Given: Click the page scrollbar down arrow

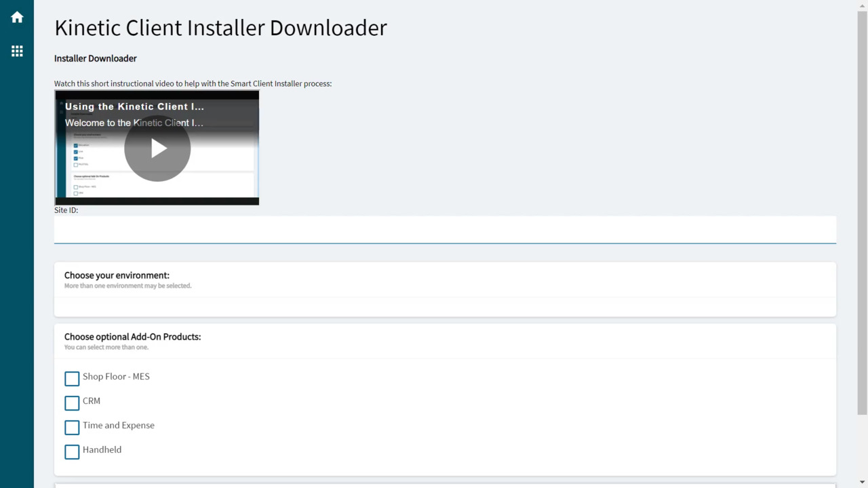Looking at the screenshot, I should [x=862, y=482].
